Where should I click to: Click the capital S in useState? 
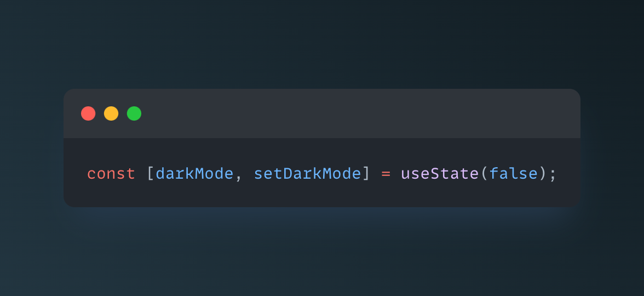point(435,174)
